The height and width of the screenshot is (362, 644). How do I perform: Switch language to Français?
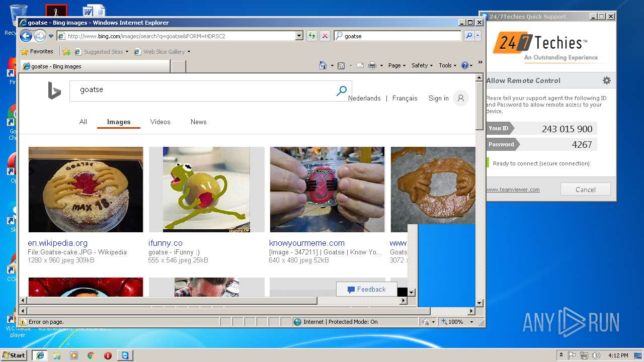tap(405, 98)
